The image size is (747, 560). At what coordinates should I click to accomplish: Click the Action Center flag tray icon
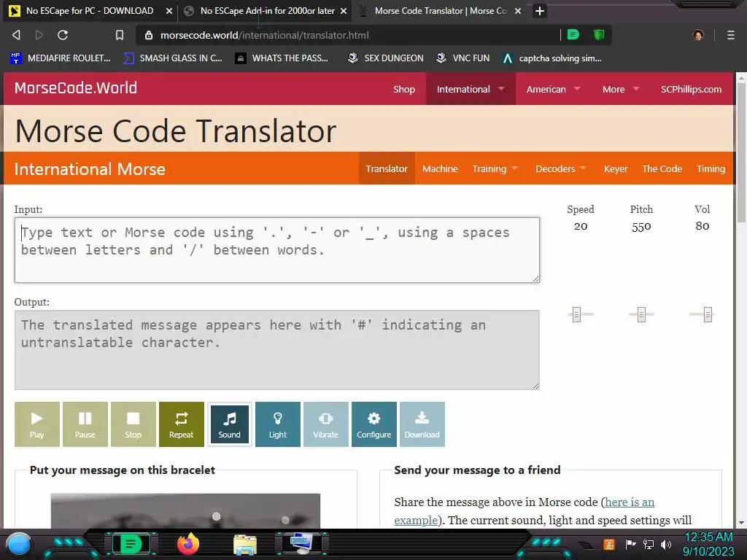coord(630,544)
